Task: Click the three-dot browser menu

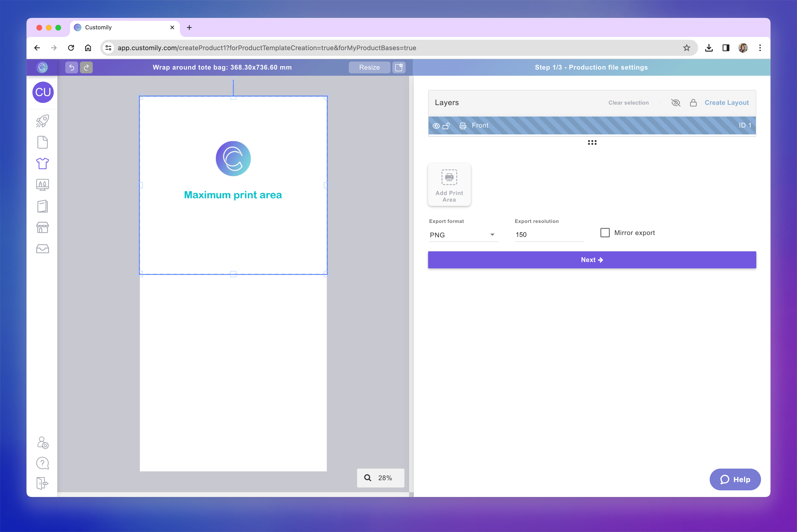Action: point(760,48)
